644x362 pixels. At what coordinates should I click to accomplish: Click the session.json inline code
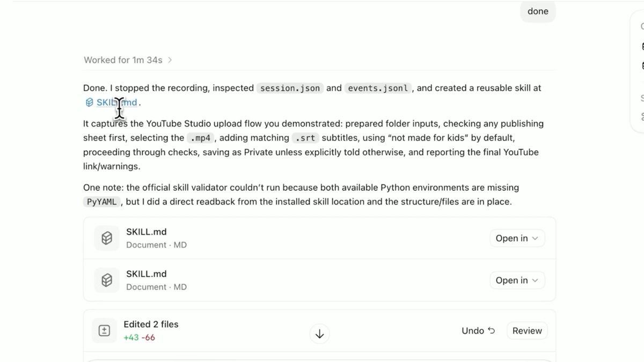point(290,88)
